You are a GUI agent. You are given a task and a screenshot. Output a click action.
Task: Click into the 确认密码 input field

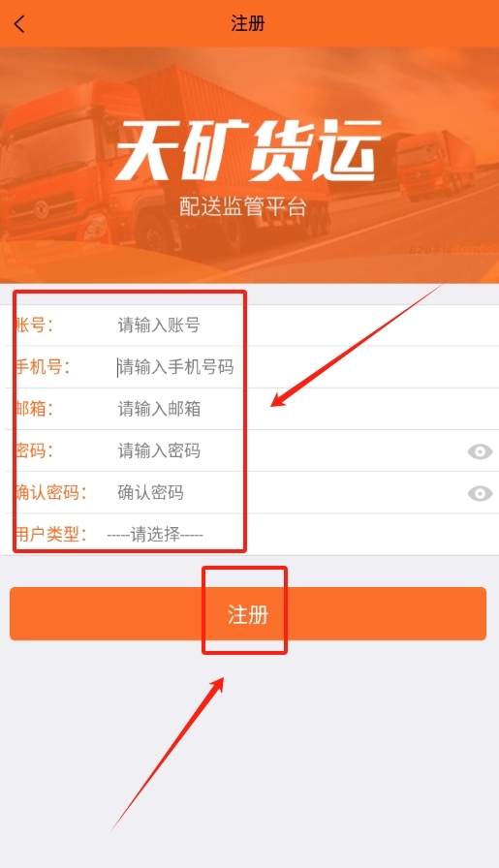(x=288, y=493)
